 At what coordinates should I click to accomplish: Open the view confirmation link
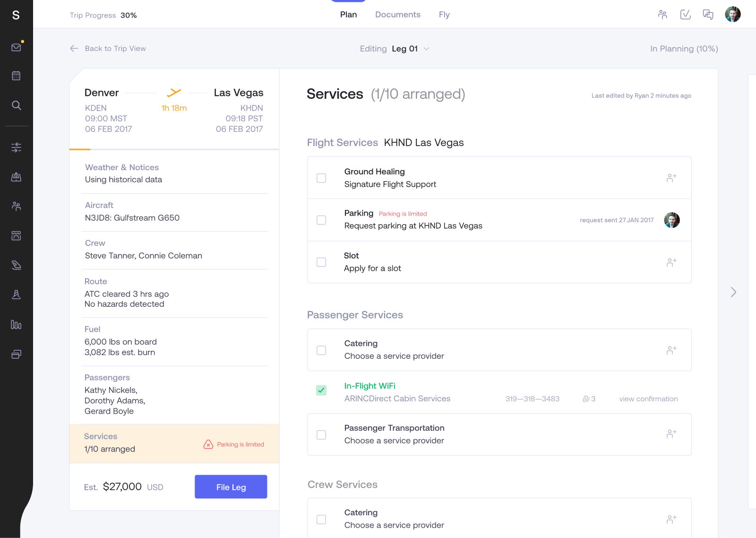(649, 399)
